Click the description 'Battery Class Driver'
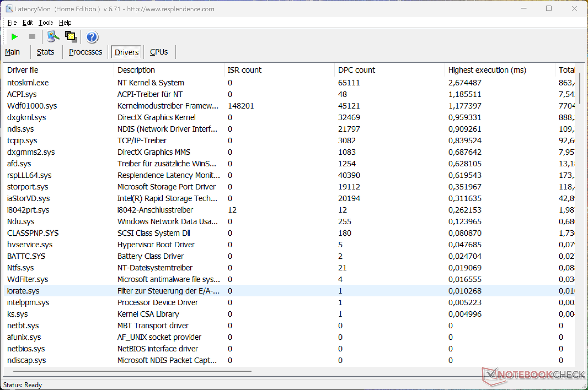This screenshot has height=390, width=588. pos(150,256)
